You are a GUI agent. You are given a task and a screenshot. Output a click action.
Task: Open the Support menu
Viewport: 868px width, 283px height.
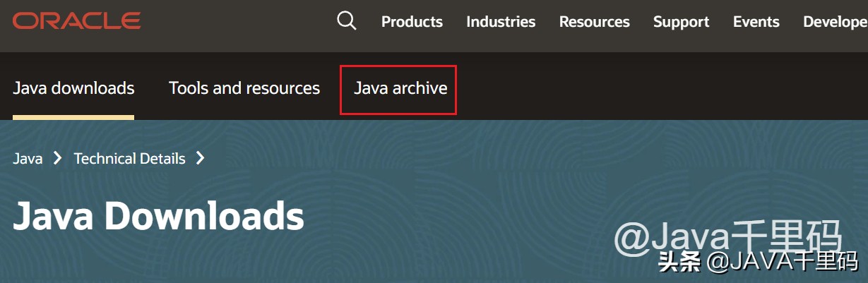click(681, 22)
